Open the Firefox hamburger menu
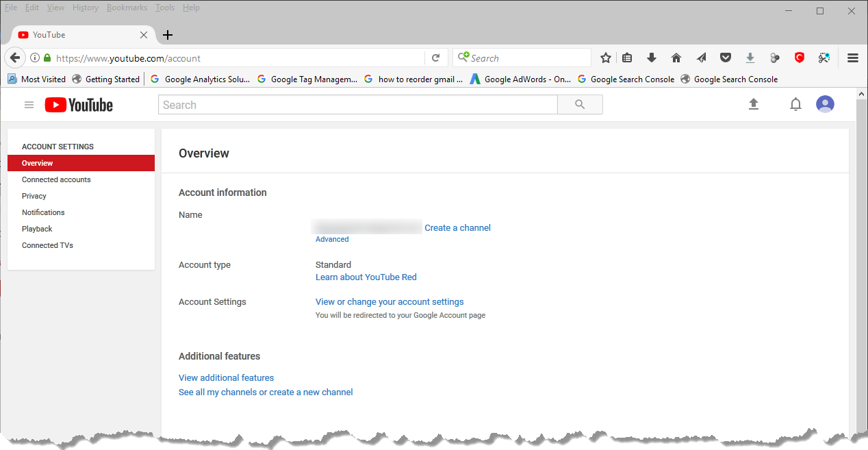Viewport: 868px width, 450px height. tap(852, 58)
